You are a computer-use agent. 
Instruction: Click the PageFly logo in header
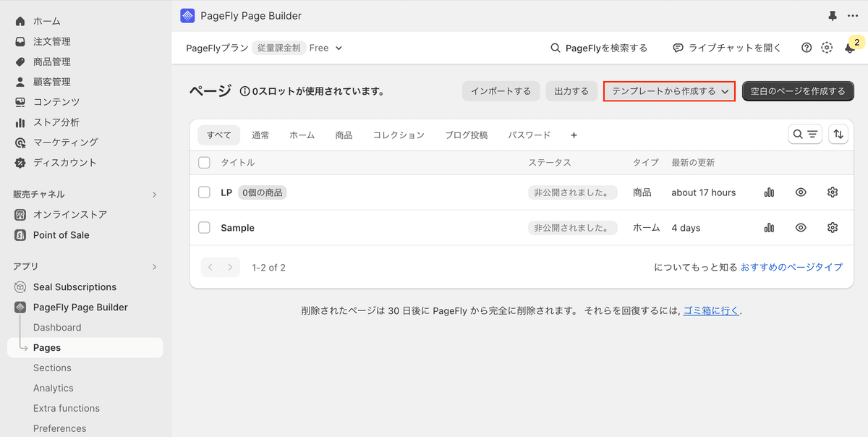coord(188,16)
